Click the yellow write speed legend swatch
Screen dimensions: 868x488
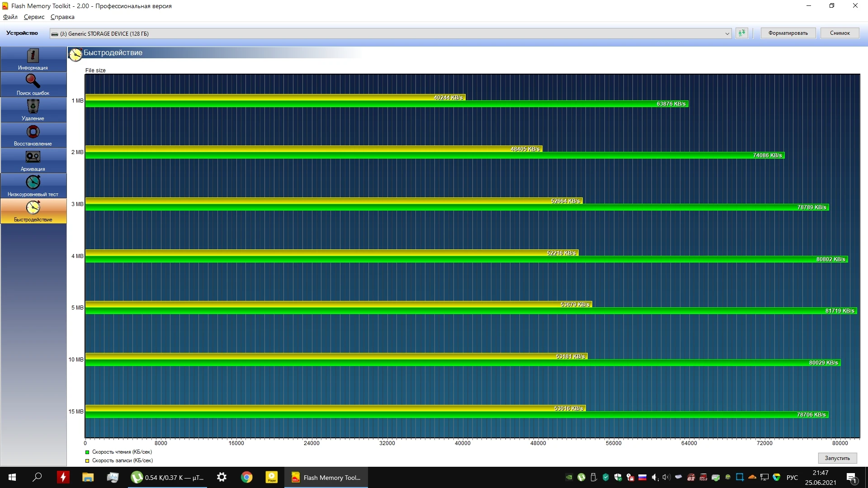pyautogui.click(x=87, y=460)
